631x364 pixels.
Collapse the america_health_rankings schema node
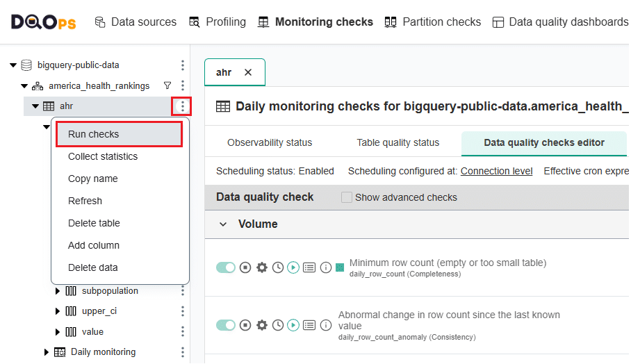[24, 86]
